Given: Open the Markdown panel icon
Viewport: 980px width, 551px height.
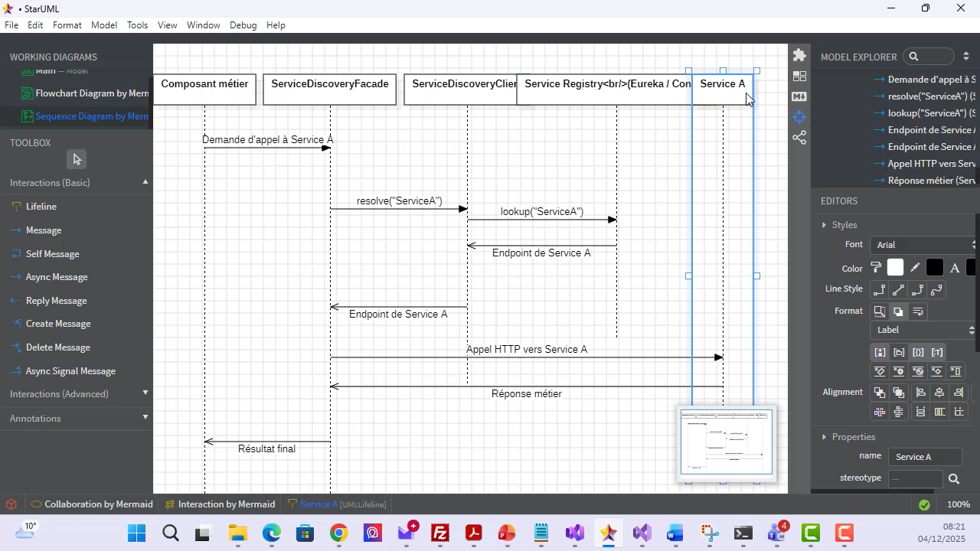Looking at the screenshot, I should click(x=799, y=96).
